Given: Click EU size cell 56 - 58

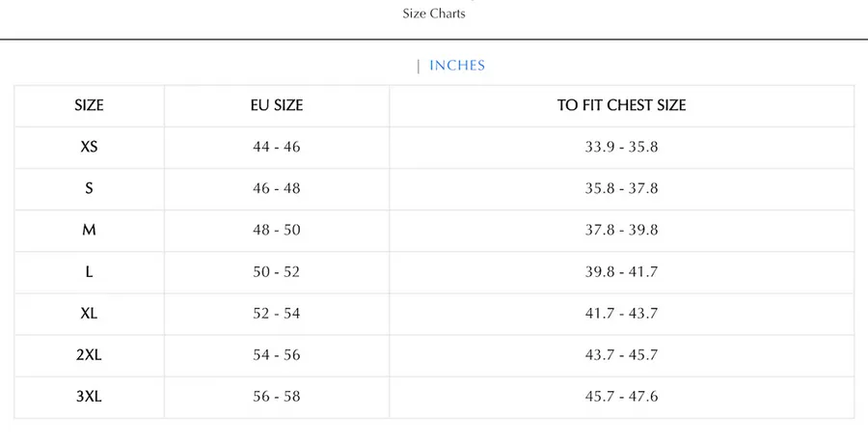Looking at the screenshot, I should click(x=277, y=396).
